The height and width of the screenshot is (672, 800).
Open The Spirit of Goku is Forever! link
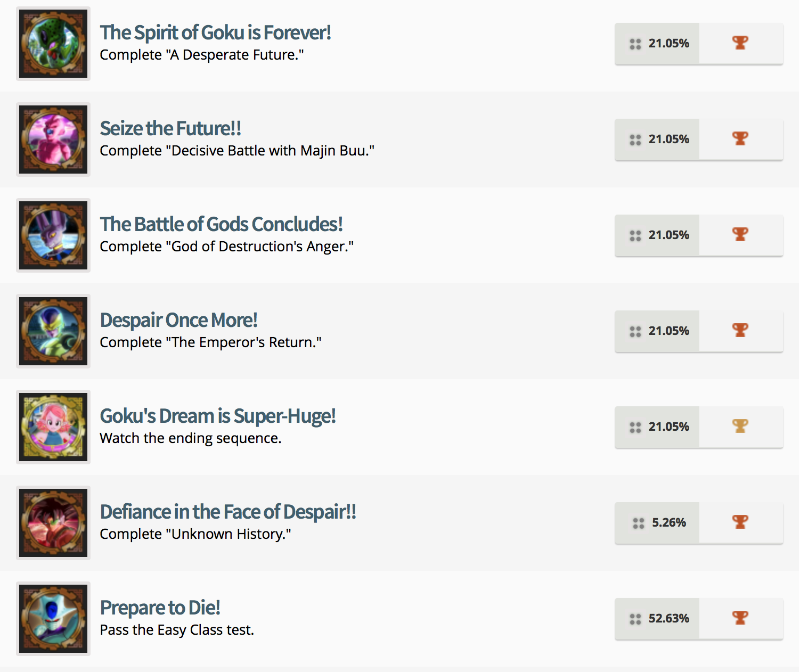[215, 32]
